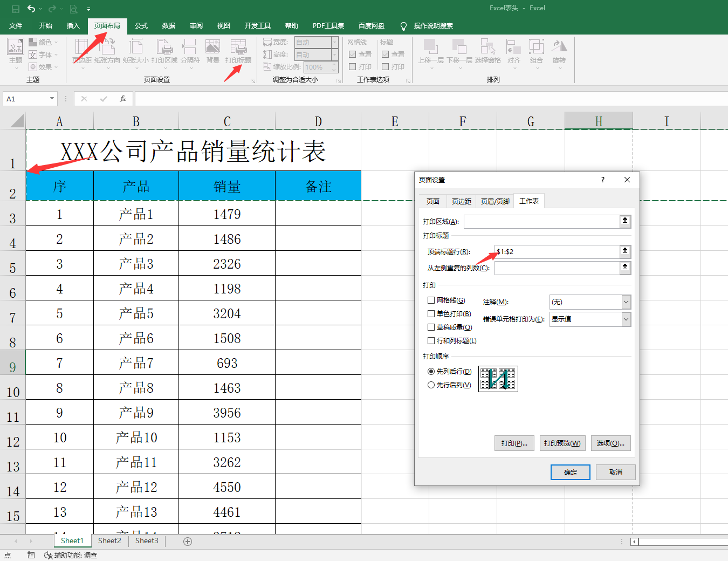
Task: Click range selector icon for 打印区域
Action: point(625,221)
